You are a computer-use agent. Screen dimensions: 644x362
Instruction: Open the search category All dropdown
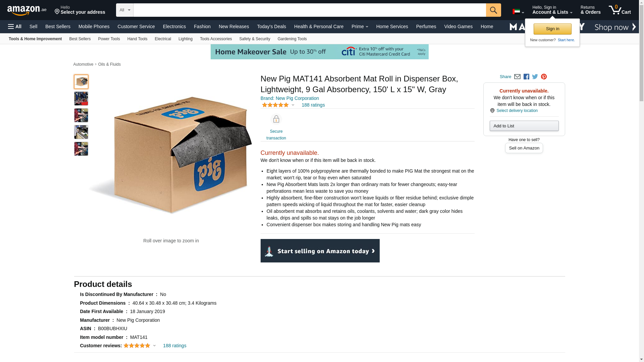click(124, 10)
